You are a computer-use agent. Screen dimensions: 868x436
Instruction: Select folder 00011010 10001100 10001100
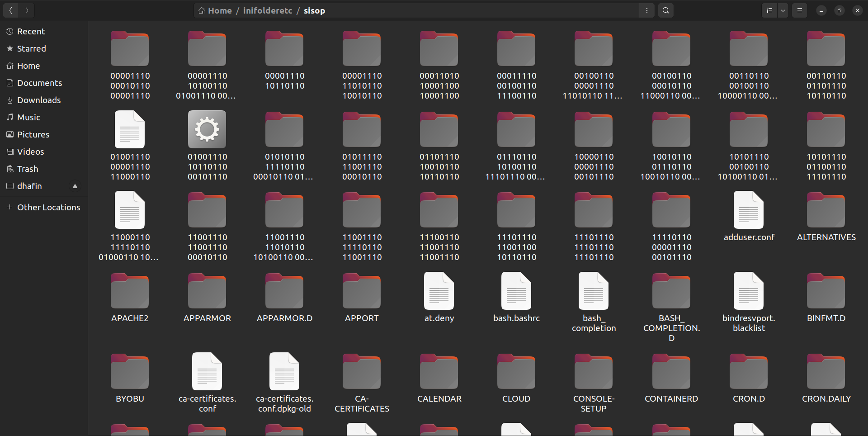[x=439, y=65]
